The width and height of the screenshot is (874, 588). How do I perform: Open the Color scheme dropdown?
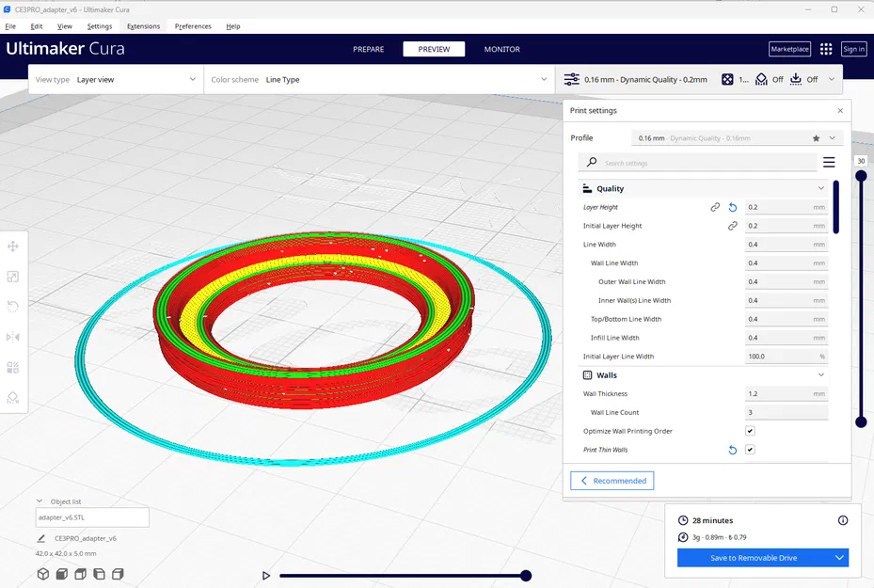tap(379, 80)
